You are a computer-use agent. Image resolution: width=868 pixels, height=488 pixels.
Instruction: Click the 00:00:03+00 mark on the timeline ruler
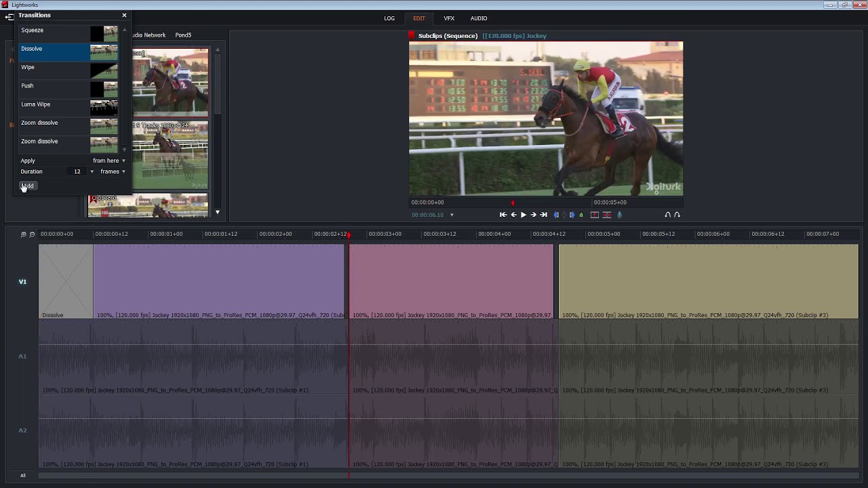pyautogui.click(x=385, y=234)
